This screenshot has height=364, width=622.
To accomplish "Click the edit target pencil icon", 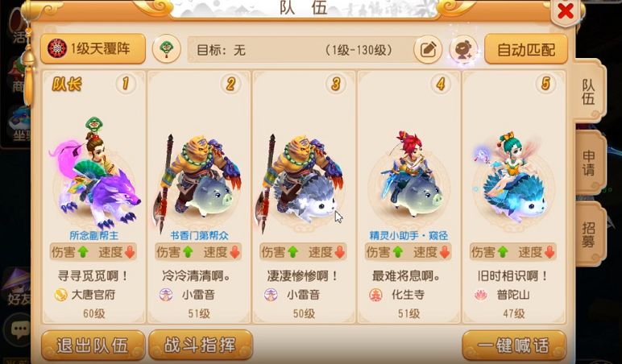I will coord(428,50).
